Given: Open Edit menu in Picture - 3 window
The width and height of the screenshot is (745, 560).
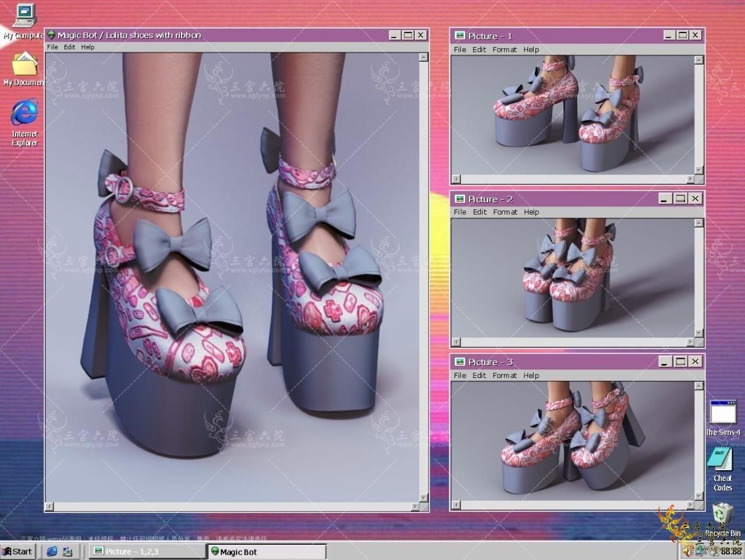Looking at the screenshot, I should pos(479,375).
